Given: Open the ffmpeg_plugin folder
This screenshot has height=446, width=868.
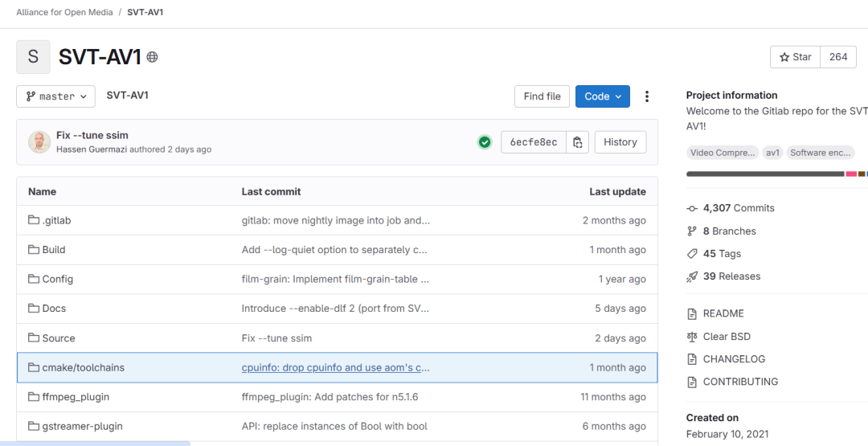Looking at the screenshot, I should [x=76, y=397].
